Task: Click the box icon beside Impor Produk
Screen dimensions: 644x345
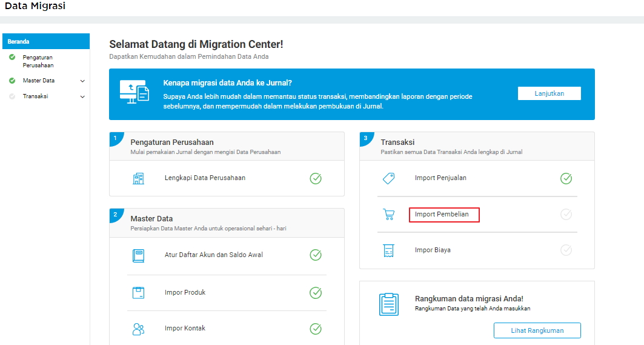Action: (x=138, y=293)
